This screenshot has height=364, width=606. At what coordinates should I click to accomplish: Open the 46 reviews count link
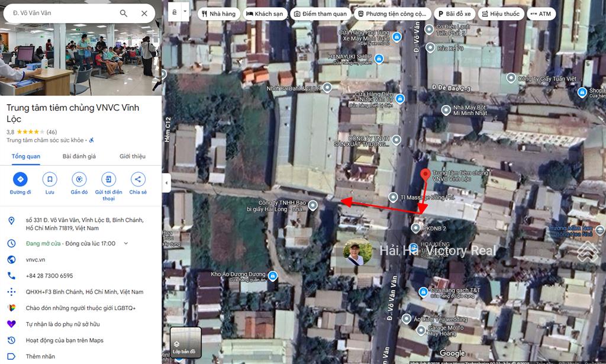[x=52, y=132]
